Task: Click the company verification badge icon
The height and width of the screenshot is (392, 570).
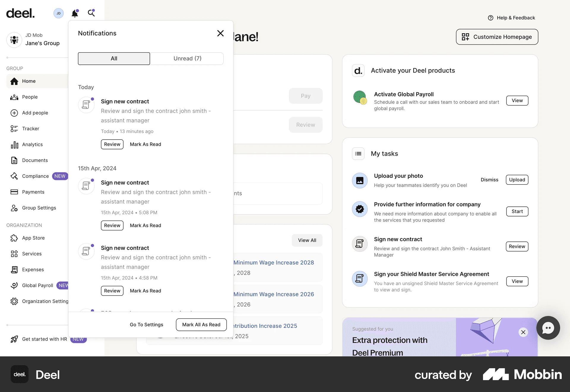Action: tap(360, 209)
